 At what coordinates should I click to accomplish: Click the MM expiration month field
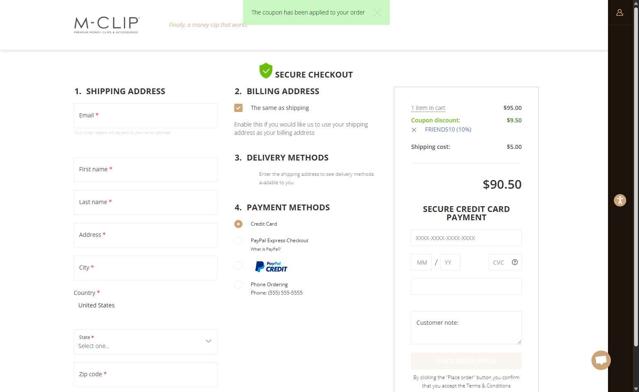coord(422,262)
